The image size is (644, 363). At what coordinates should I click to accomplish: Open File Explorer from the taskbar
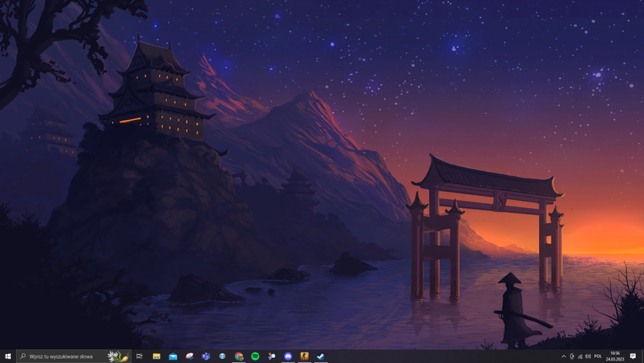click(156, 356)
